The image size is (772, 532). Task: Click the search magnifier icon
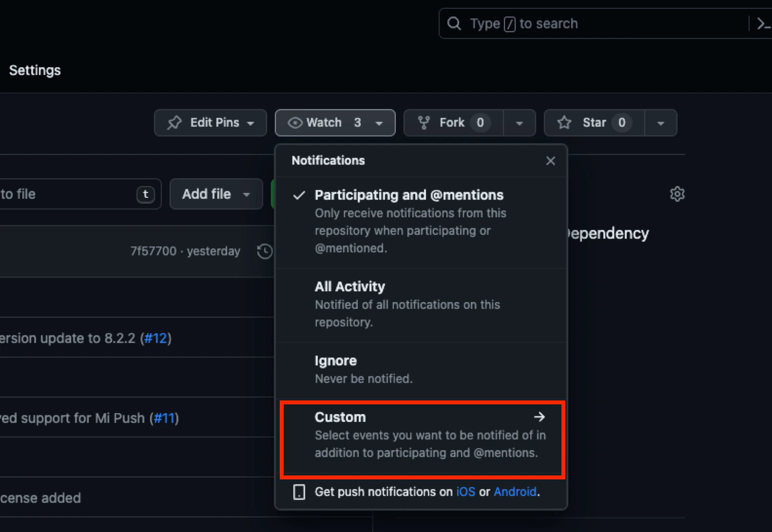tap(454, 23)
